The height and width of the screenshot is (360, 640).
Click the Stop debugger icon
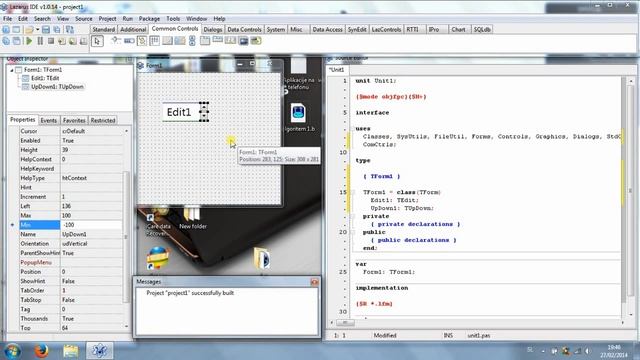click(51, 41)
